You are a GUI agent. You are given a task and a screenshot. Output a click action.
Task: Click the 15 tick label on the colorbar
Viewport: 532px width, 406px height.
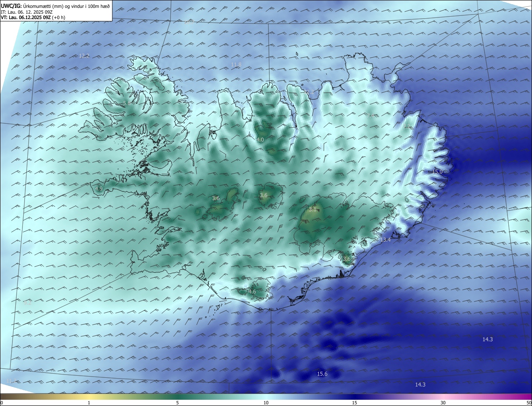[x=355, y=403]
